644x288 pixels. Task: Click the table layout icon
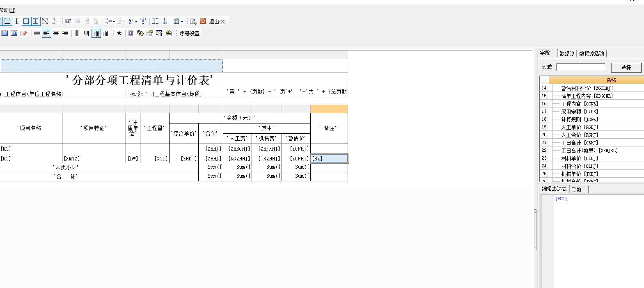(176, 21)
